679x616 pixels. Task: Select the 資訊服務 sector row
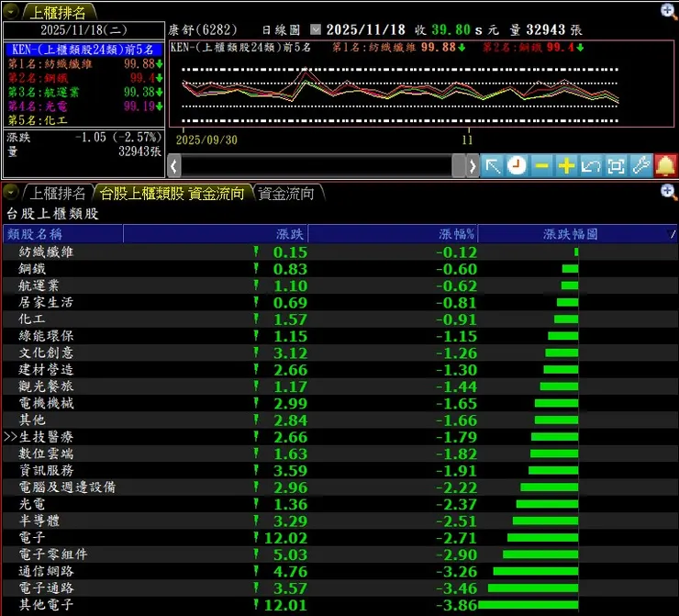[x=339, y=470]
